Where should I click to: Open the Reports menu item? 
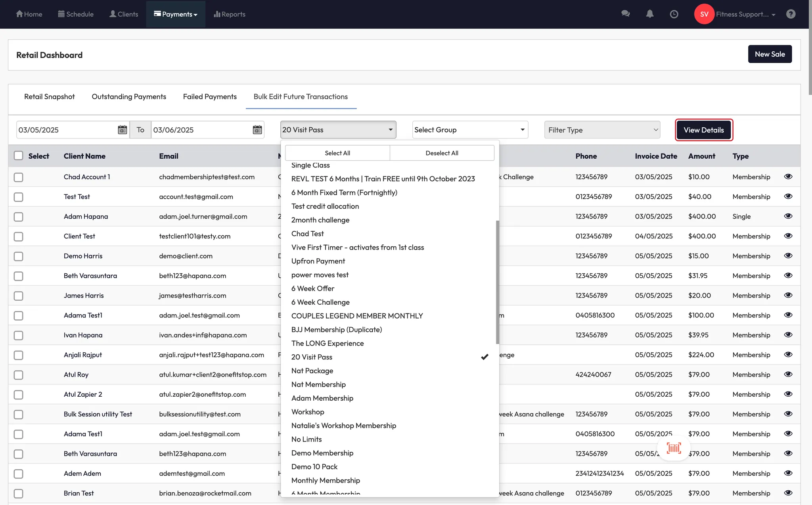(230, 14)
